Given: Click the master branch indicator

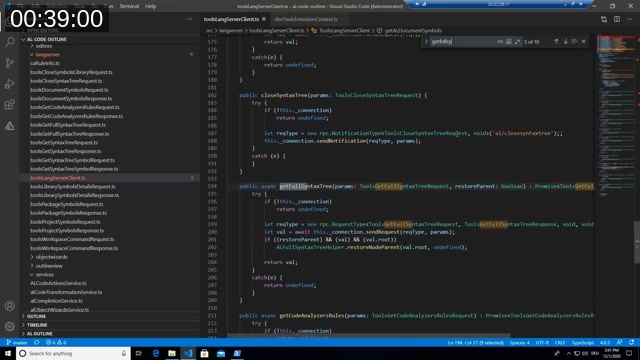Looking at the screenshot, I should click(x=17, y=342).
